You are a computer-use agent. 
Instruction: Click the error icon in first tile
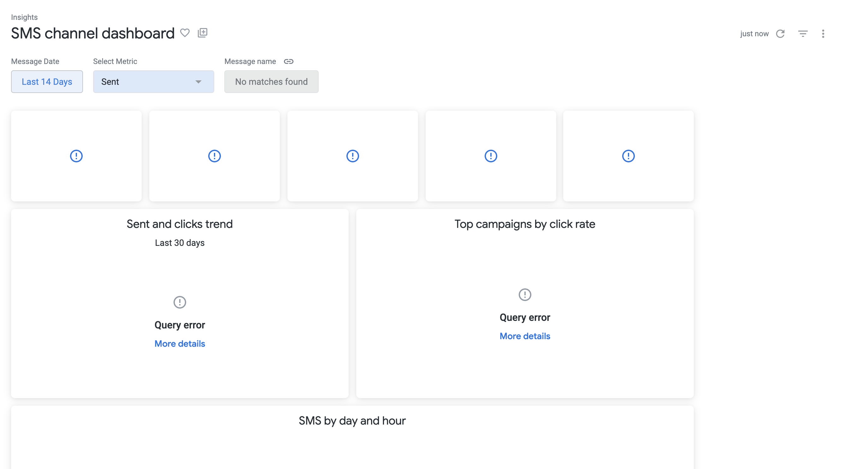pyautogui.click(x=76, y=156)
